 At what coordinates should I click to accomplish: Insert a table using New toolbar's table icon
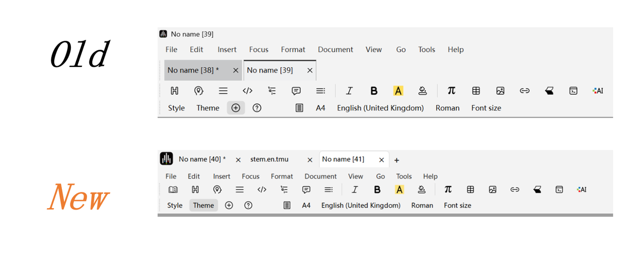[x=470, y=190]
